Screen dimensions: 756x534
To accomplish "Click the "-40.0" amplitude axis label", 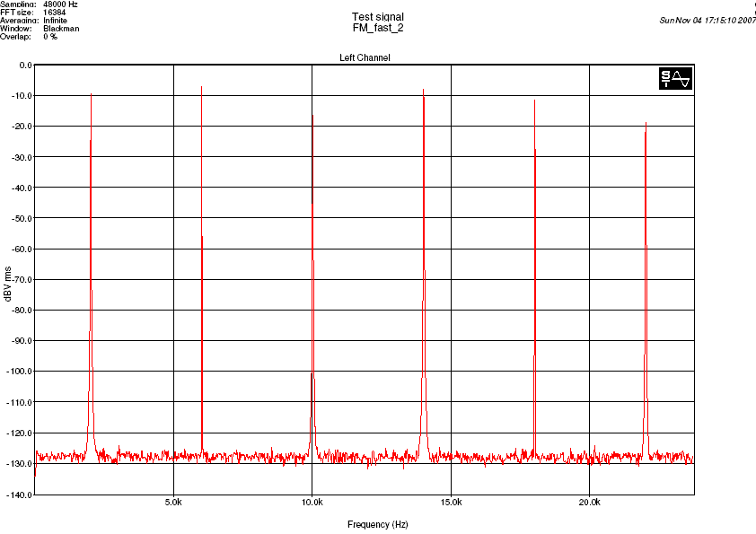I will [22, 188].
